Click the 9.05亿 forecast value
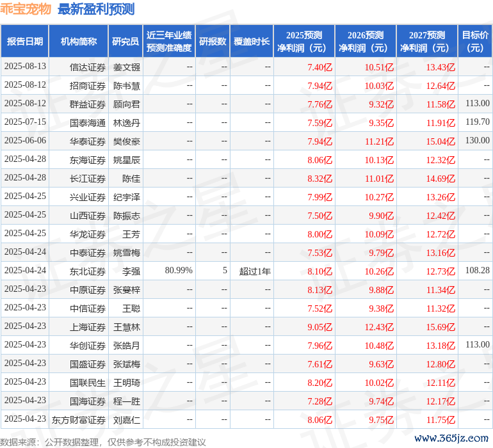The image size is (493, 448). pos(319,327)
